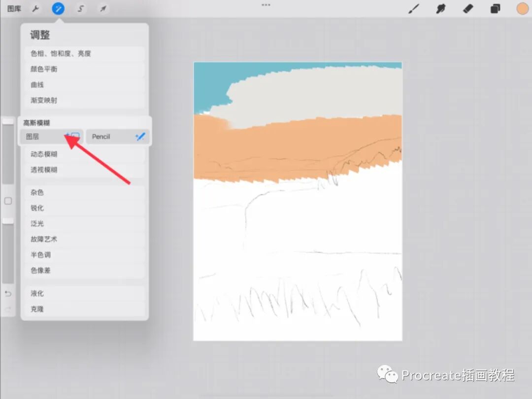Viewport: 532px width, 399px height.
Task: Select the S-shaped Selection tool
Action: coord(80,8)
